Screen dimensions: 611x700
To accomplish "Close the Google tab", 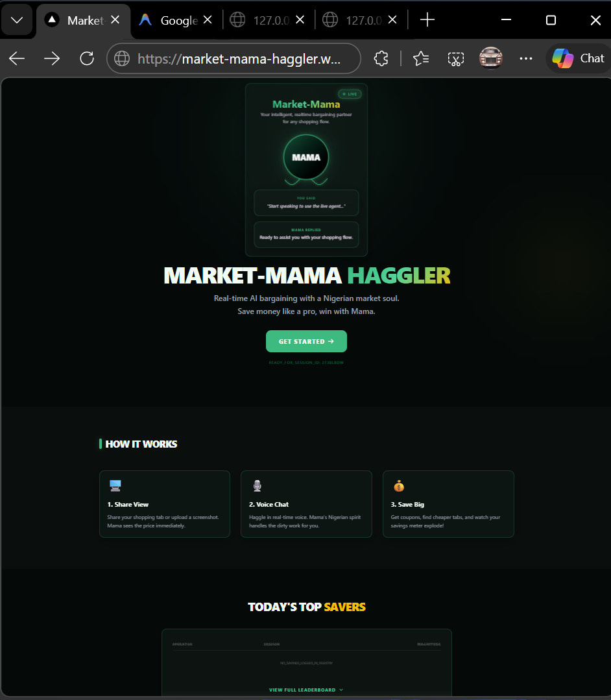I will pos(208,19).
